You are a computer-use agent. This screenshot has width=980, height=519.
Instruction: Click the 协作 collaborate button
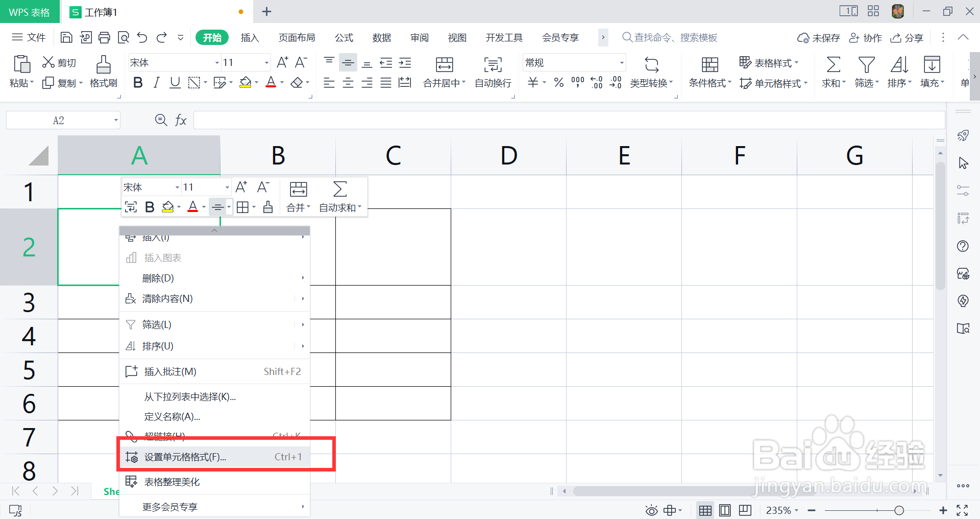865,38
